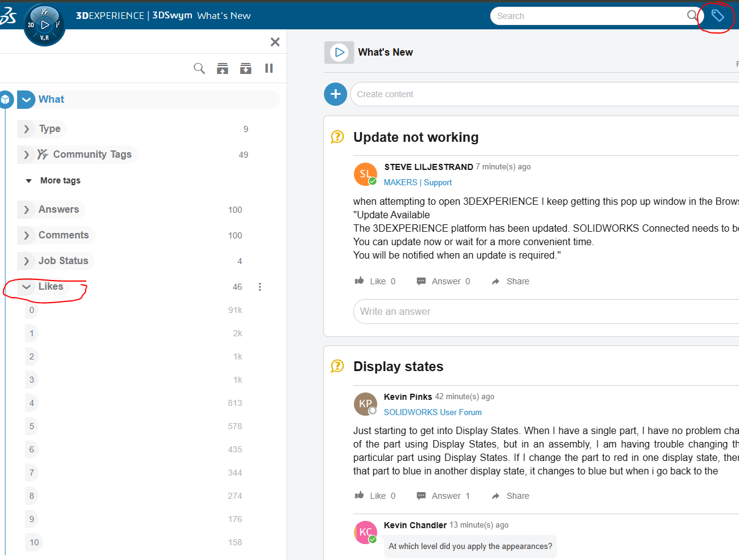The height and width of the screenshot is (560, 739).
Task: Click the blue plus create button
Action: tap(335, 94)
